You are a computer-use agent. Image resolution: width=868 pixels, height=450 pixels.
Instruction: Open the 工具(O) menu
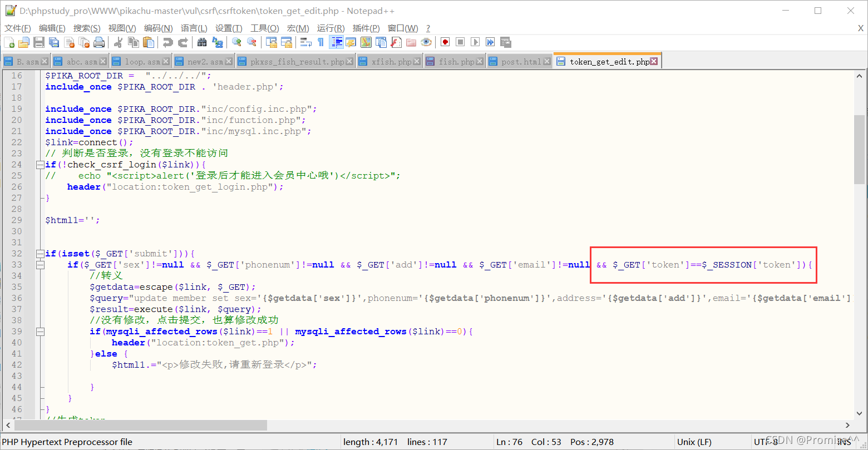pyautogui.click(x=265, y=28)
